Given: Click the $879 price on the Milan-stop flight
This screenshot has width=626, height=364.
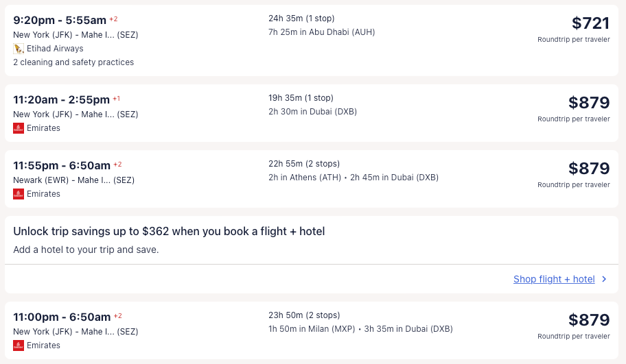Looking at the screenshot, I should click(589, 320).
